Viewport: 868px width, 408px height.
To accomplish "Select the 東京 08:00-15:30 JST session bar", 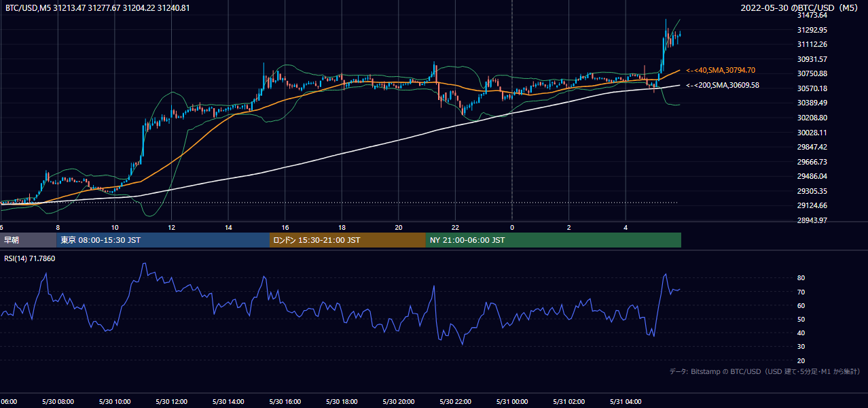I will tap(163, 240).
